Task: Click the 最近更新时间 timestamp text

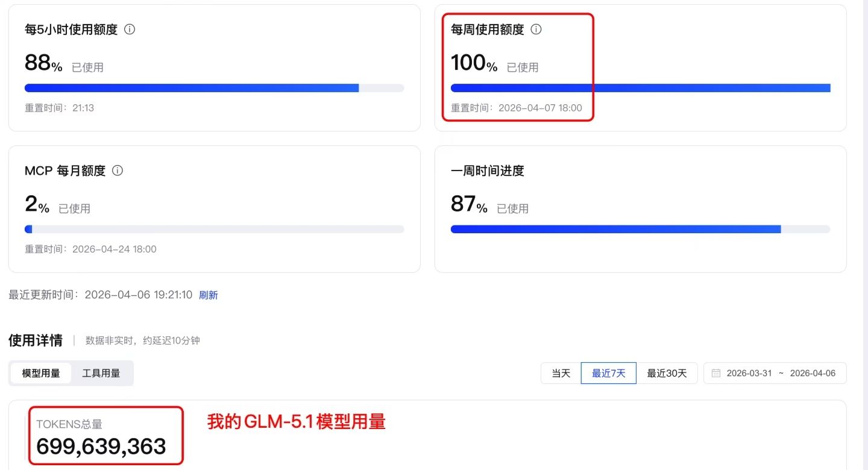Action: 138,295
